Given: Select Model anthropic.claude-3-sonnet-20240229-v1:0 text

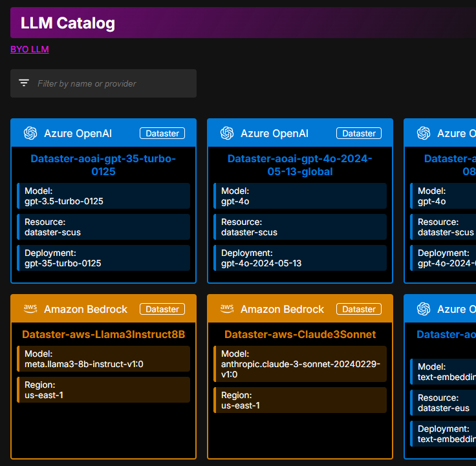Looking at the screenshot, I should tap(300, 364).
